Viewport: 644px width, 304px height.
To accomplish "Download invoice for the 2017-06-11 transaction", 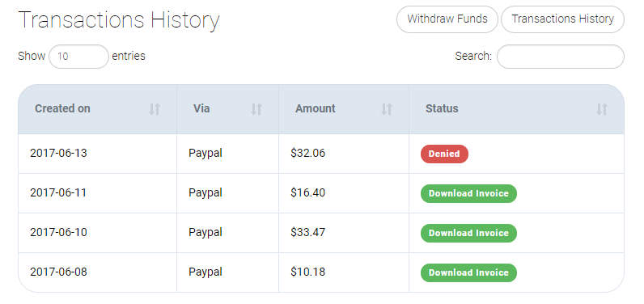I will point(468,193).
